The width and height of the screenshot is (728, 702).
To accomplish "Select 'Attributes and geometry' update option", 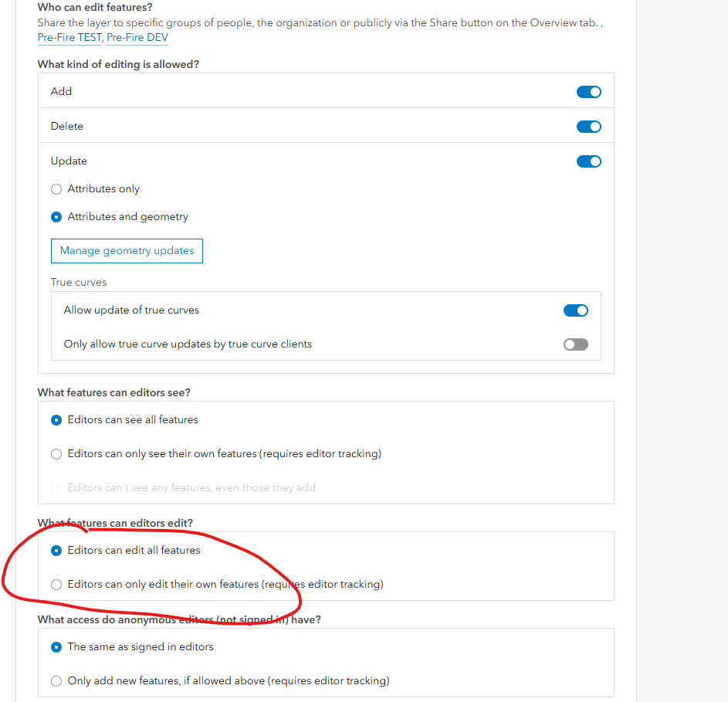I will 56,216.
